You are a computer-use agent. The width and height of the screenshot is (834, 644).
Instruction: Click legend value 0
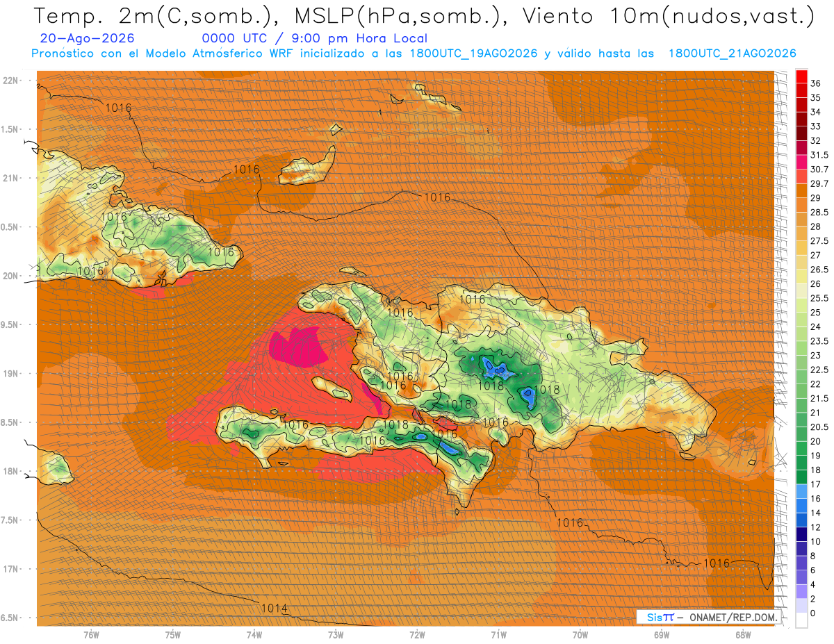coord(813,613)
